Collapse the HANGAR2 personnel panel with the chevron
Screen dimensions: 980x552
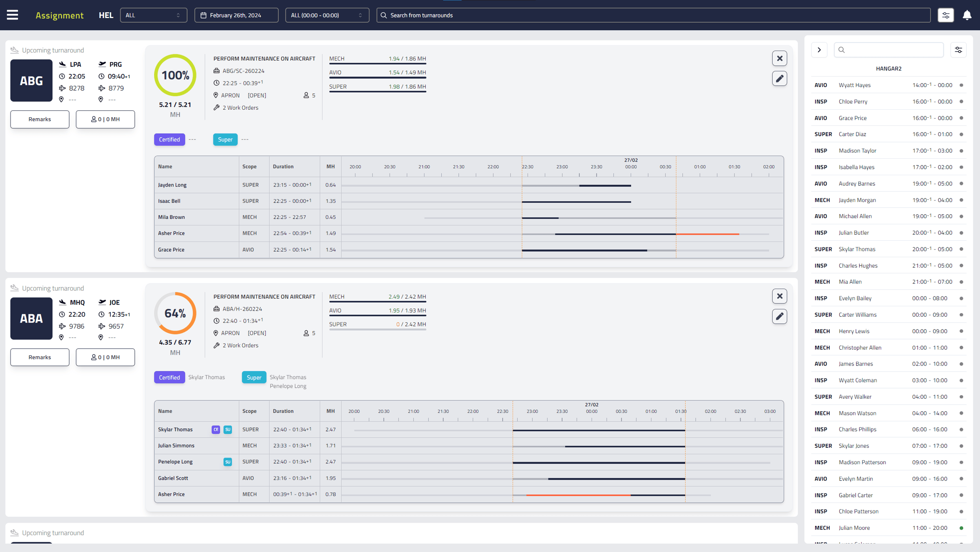[819, 50]
